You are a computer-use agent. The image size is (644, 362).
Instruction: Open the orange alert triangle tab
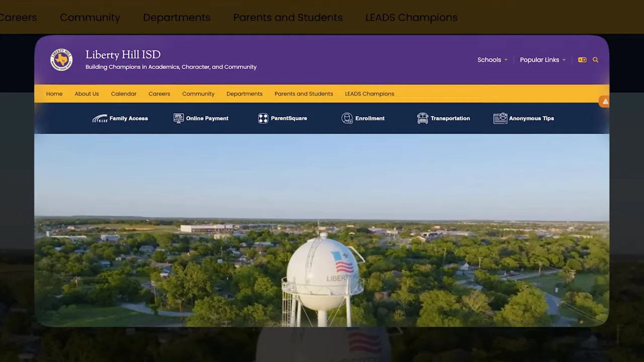coord(605,102)
